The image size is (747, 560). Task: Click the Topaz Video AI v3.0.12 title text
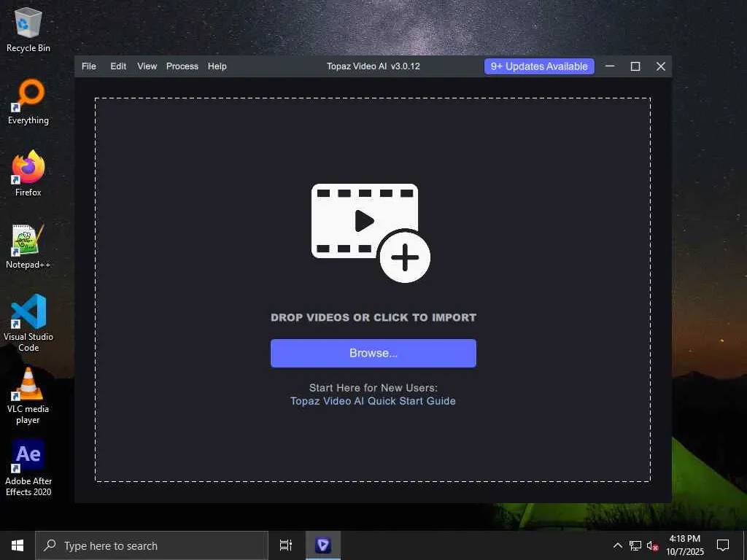click(373, 66)
